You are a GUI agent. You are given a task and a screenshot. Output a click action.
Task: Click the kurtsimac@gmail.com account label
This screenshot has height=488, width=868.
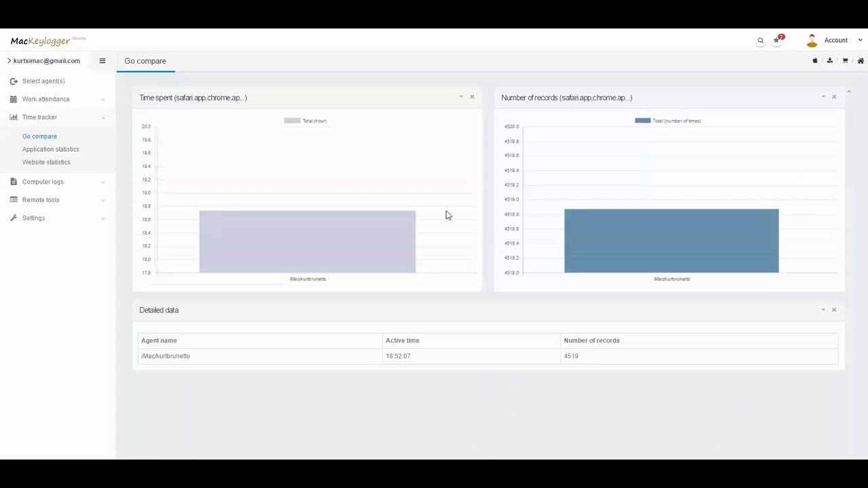47,61
